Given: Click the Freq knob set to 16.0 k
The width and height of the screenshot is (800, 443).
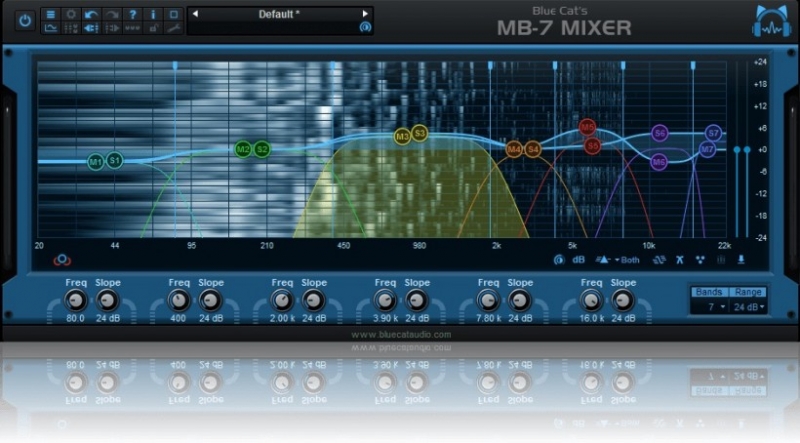Looking at the screenshot, I should [591, 300].
